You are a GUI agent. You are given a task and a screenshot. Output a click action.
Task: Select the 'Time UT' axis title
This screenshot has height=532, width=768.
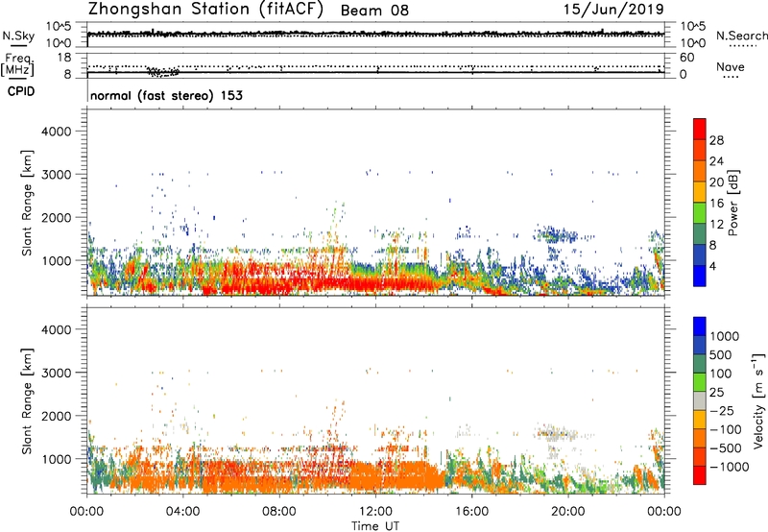coord(375,526)
